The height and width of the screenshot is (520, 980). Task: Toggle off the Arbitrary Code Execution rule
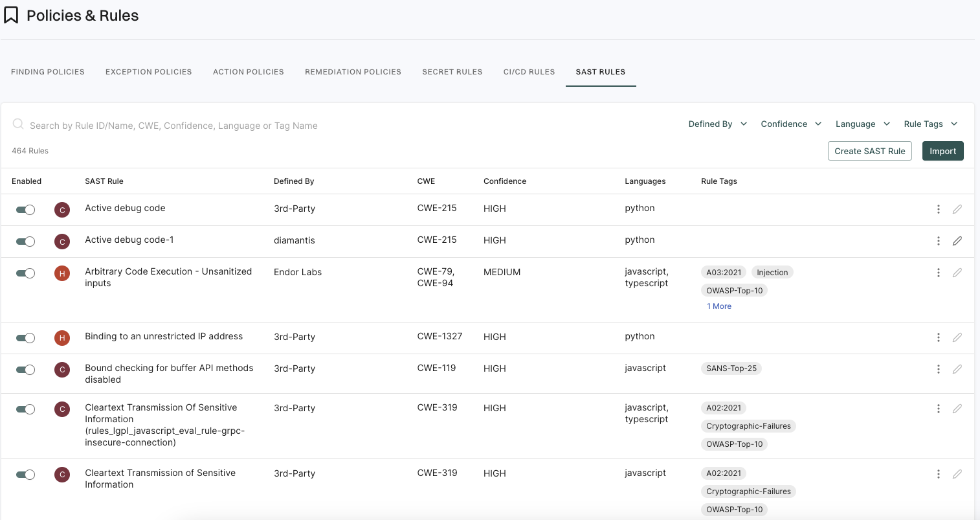click(25, 273)
